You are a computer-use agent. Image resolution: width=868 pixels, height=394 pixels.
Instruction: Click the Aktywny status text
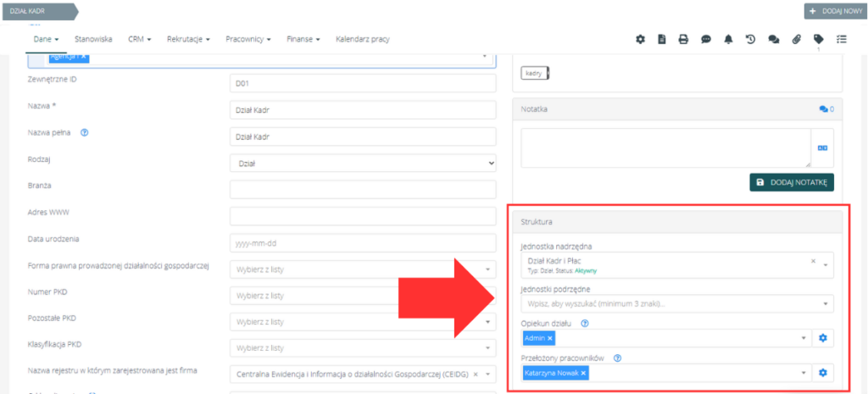click(586, 271)
